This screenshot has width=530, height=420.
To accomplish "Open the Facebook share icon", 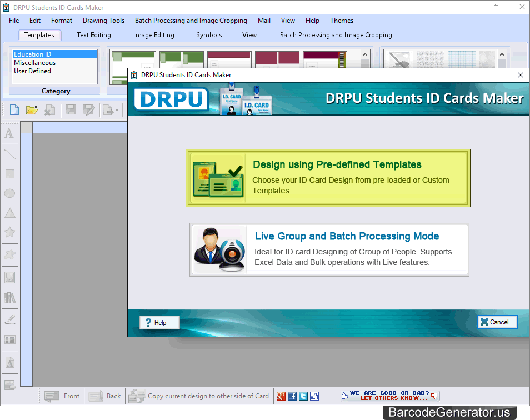I will [x=292, y=396].
